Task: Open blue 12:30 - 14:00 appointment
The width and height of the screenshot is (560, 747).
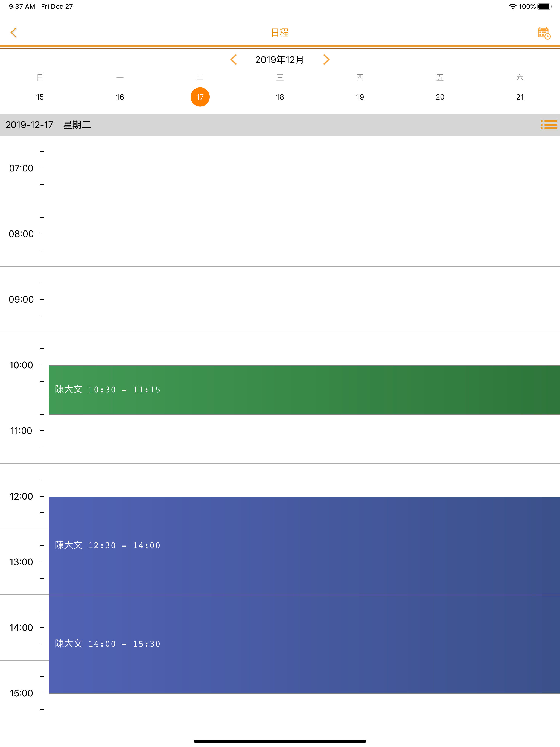Action: 305,545
